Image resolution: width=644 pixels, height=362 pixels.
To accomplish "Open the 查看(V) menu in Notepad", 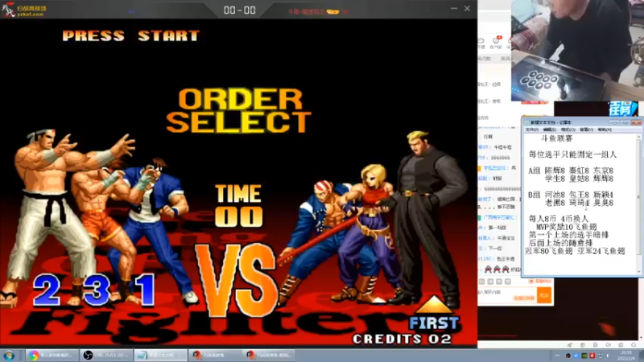I will tap(586, 130).
